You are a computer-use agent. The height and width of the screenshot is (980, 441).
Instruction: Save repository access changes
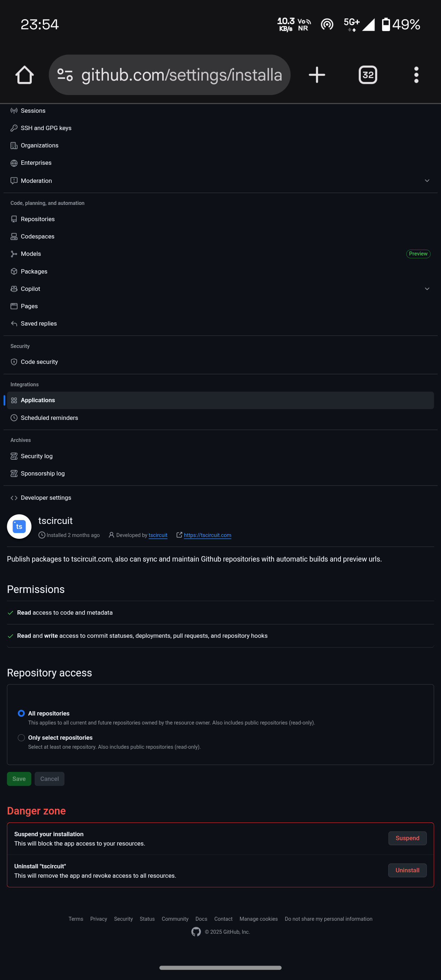point(19,779)
